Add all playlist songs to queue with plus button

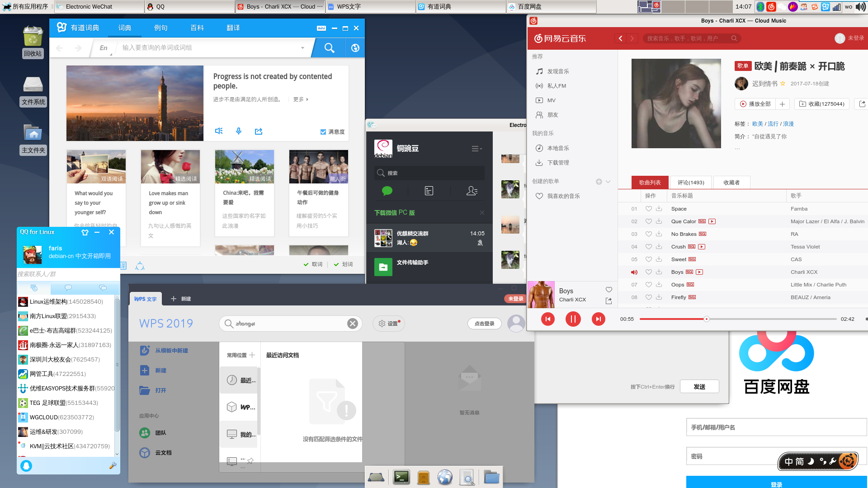[x=783, y=104]
